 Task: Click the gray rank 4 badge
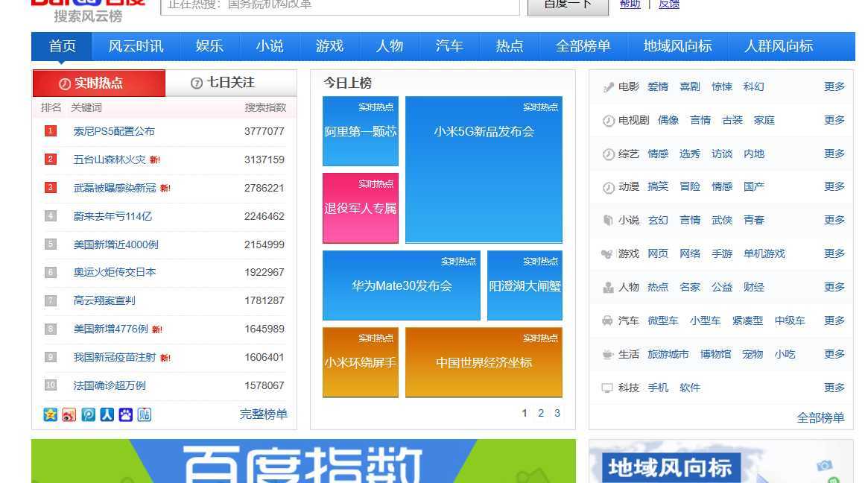(x=51, y=216)
